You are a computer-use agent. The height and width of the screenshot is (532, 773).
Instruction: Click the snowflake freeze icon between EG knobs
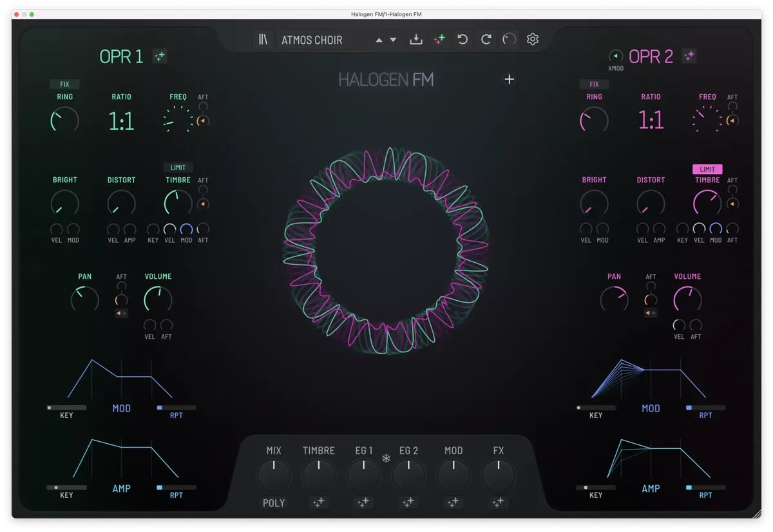(x=386, y=459)
